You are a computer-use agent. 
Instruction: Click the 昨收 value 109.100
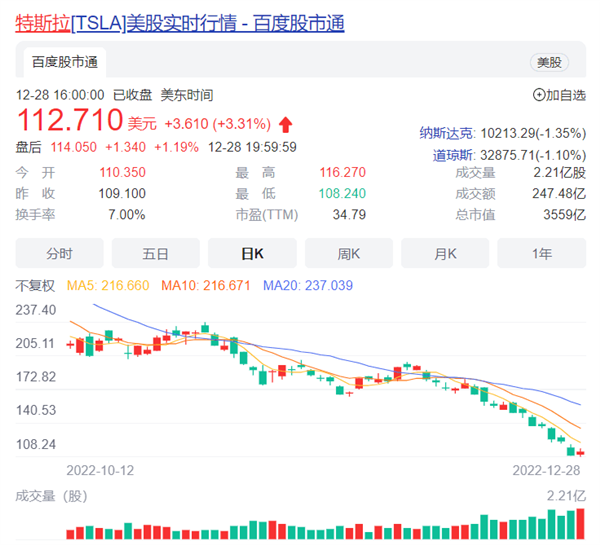pos(122,194)
